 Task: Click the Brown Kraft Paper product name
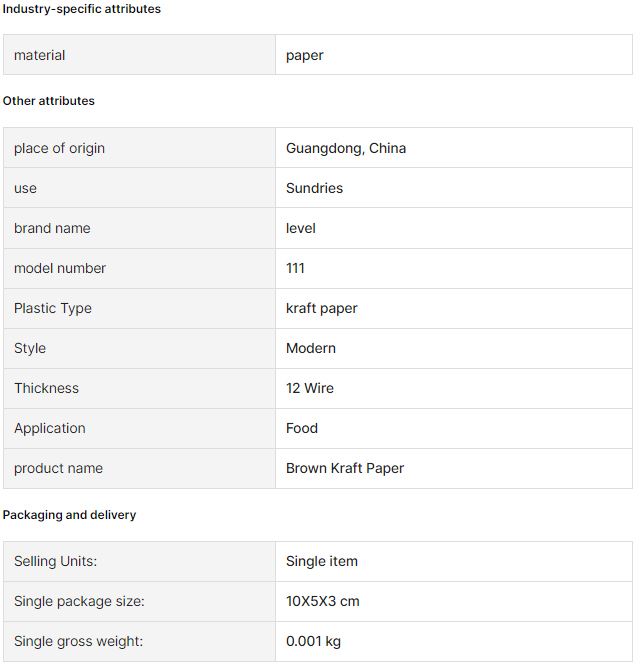pyautogui.click(x=345, y=469)
